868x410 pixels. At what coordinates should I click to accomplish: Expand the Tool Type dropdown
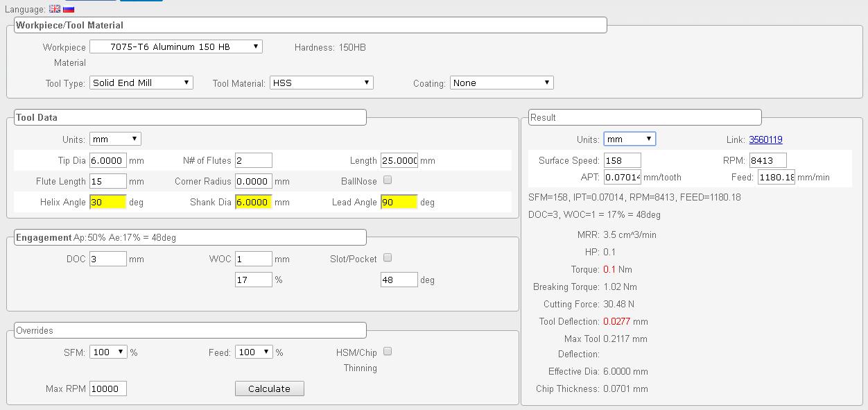[x=141, y=83]
